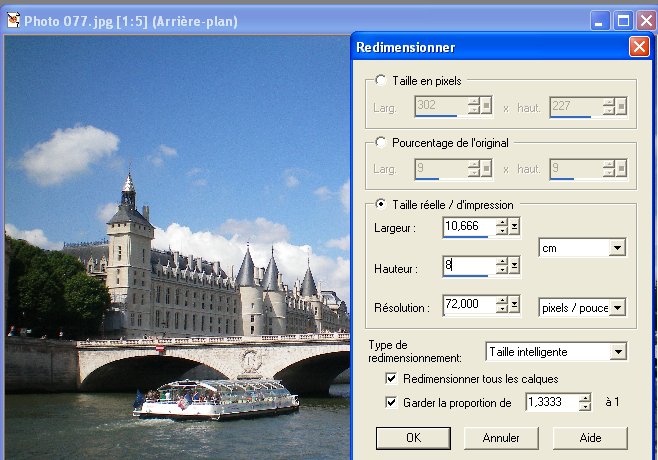
Task: Maximize the Photo 077.jpg image window
Action: [x=623, y=21]
